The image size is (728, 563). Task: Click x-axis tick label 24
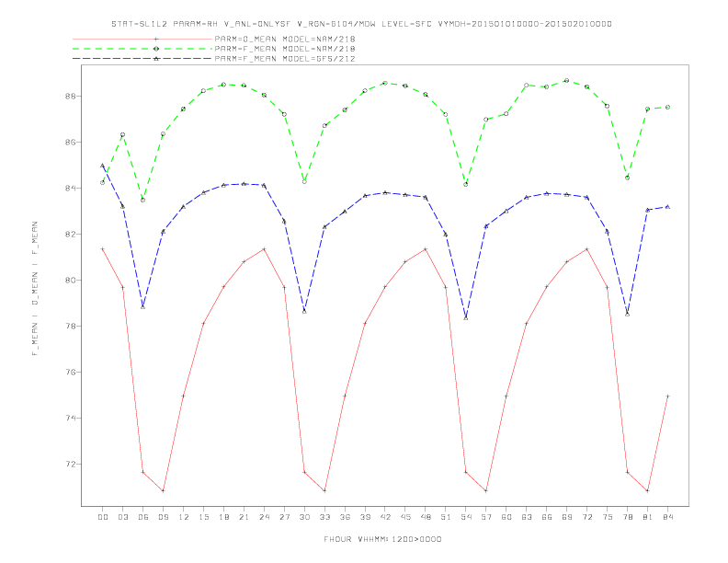[x=264, y=517]
